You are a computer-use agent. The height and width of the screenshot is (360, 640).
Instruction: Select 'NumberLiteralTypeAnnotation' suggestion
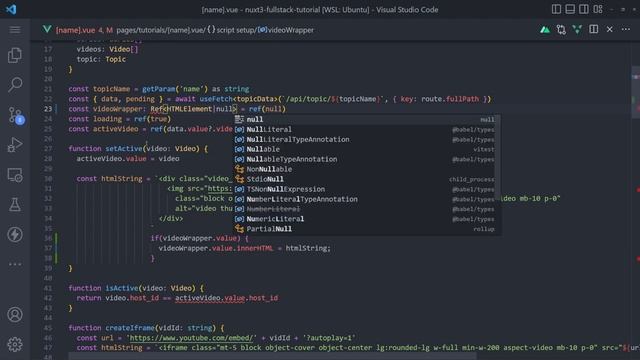[364, 199]
